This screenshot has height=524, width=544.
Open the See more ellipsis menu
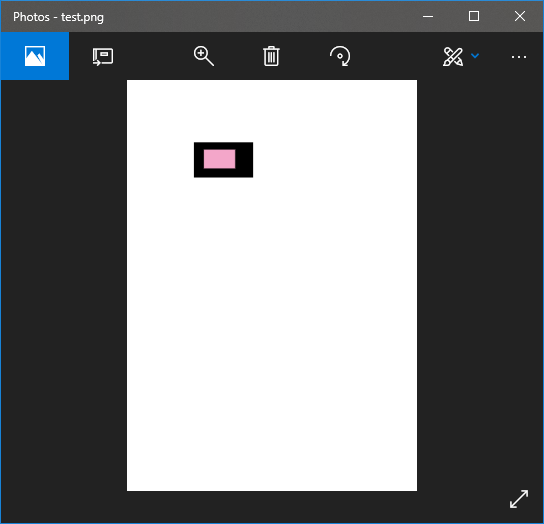(519, 57)
